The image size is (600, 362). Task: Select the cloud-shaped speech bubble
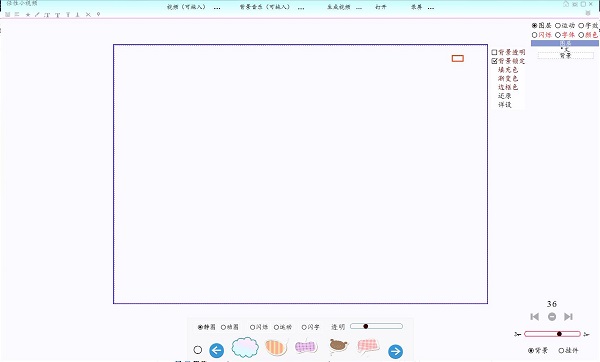(x=245, y=347)
